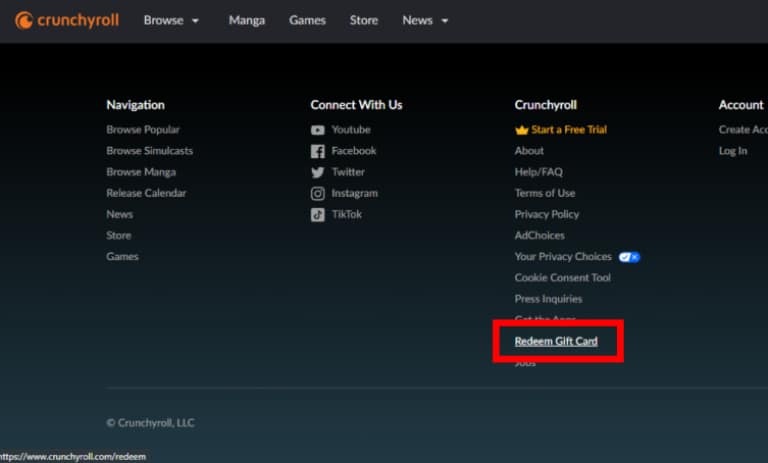The width and height of the screenshot is (768, 463).
Task: Click the crown icon beside Start a Free Trial
Action: (x=522, y=130)
